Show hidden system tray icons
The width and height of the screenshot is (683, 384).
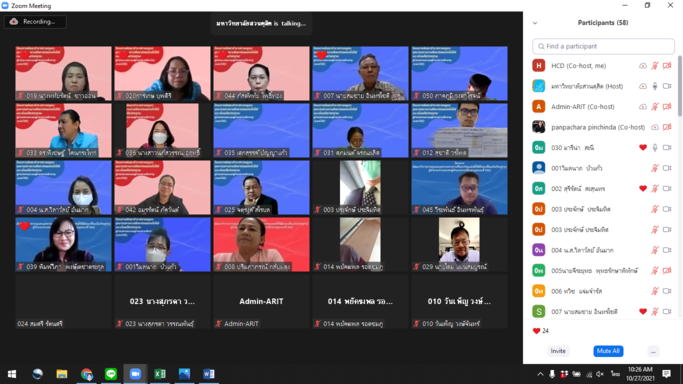coord(540,374)
